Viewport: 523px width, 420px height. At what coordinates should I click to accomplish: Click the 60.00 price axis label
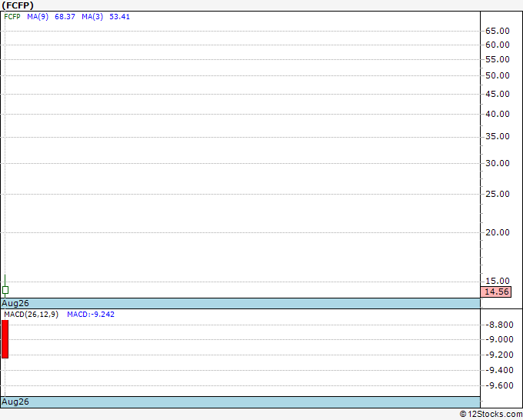click(x=498, y=45)
